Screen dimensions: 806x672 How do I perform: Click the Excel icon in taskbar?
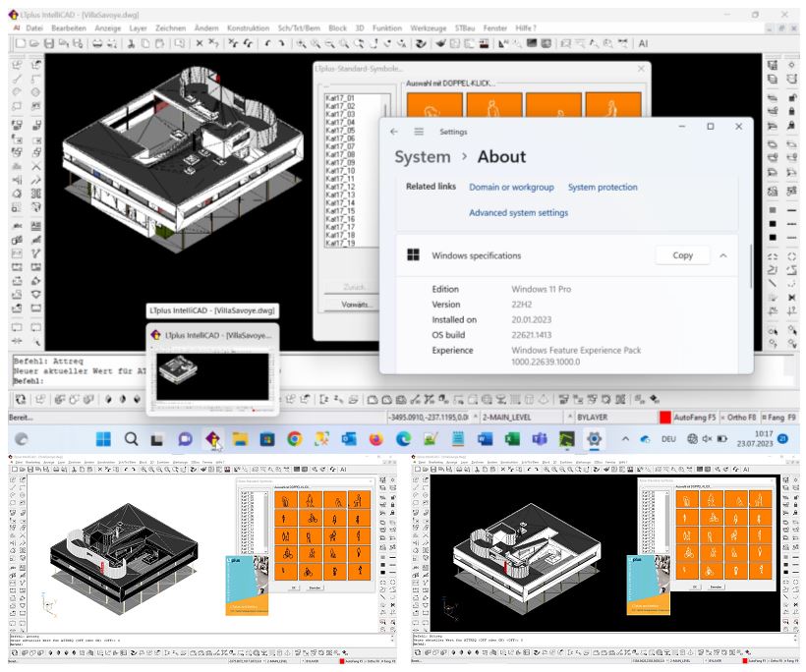point(512,439)
